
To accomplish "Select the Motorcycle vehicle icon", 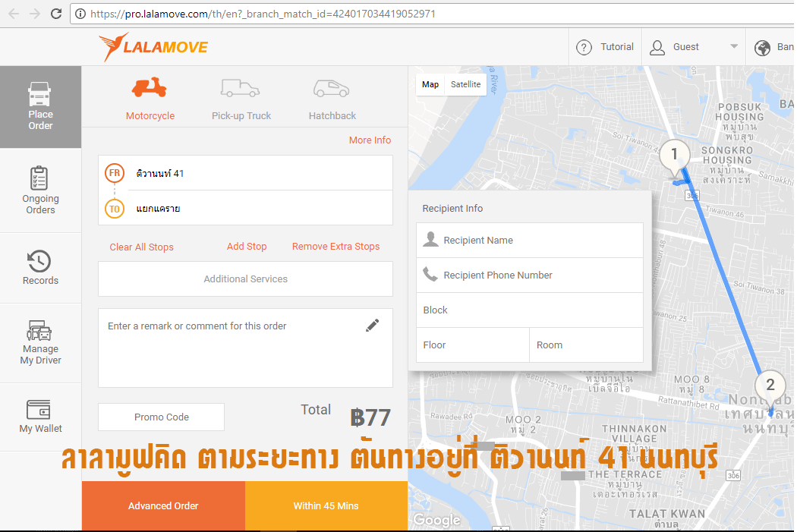I will (x=149, y=87).
